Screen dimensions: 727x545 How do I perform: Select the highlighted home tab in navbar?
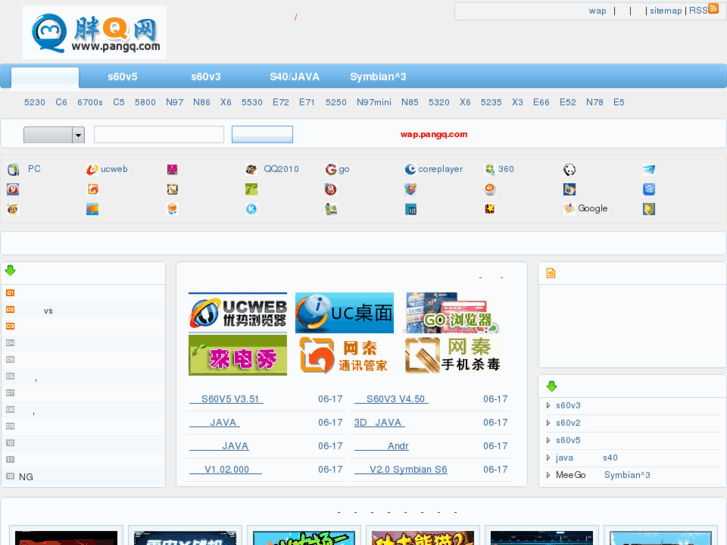click(45, 77)
